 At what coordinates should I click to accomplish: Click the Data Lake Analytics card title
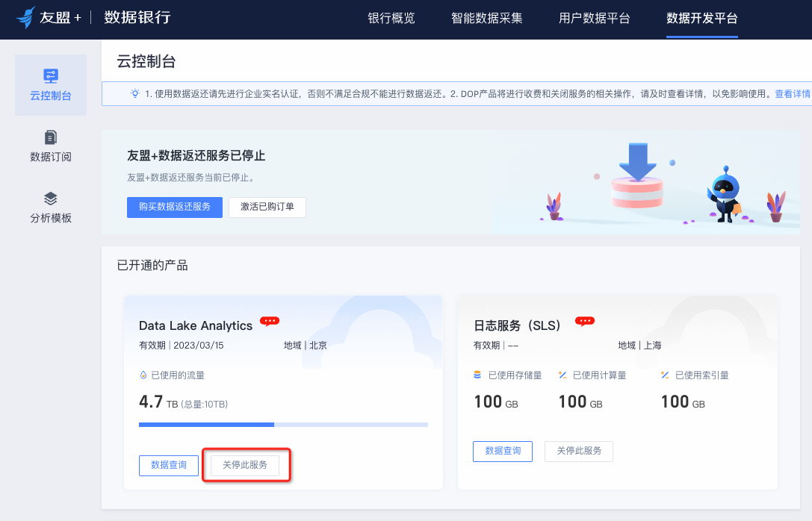196,325
